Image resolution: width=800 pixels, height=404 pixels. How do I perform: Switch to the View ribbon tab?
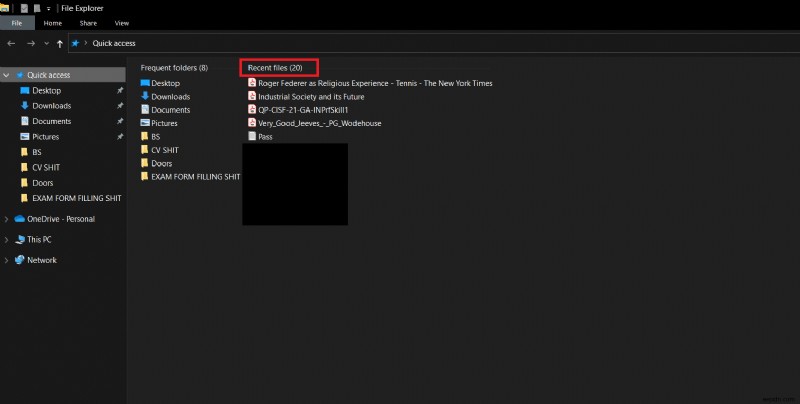coord(121,23)
